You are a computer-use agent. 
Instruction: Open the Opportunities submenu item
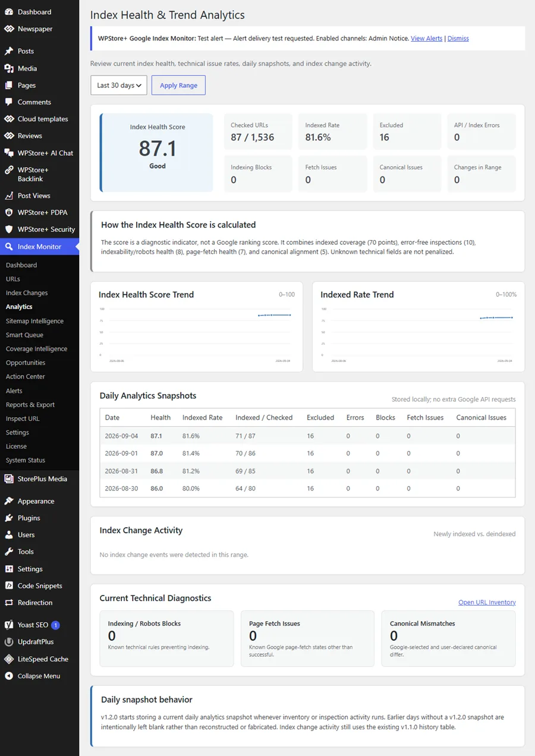click(26, 363)
